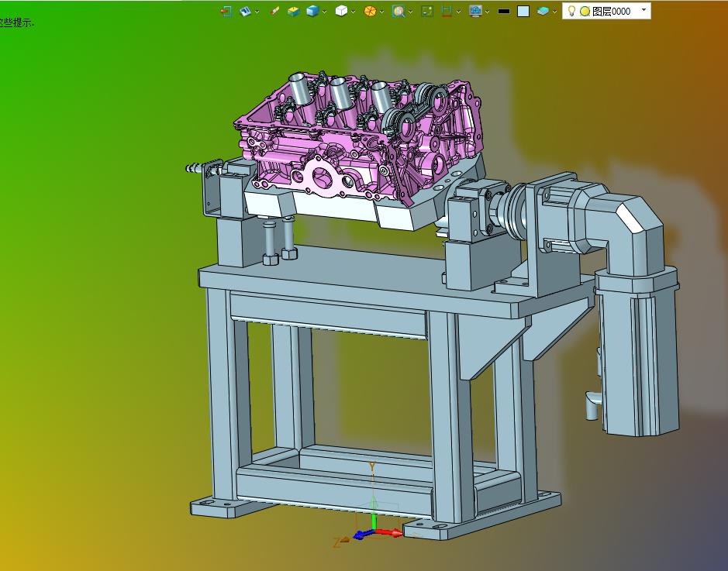Click the magnifier zoom icon

pos(399,11)
